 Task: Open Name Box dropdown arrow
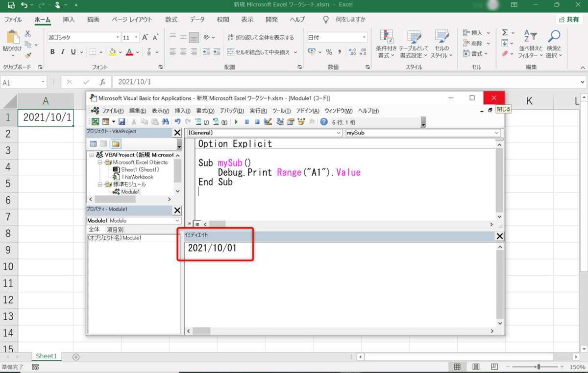(43, 83)
